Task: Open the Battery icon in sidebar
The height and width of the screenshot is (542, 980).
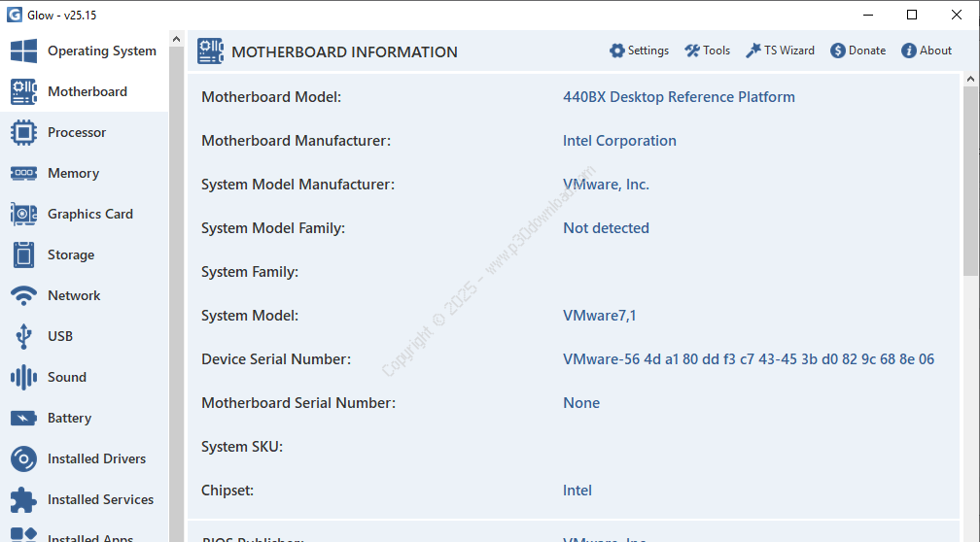Action: coord(23,419)
